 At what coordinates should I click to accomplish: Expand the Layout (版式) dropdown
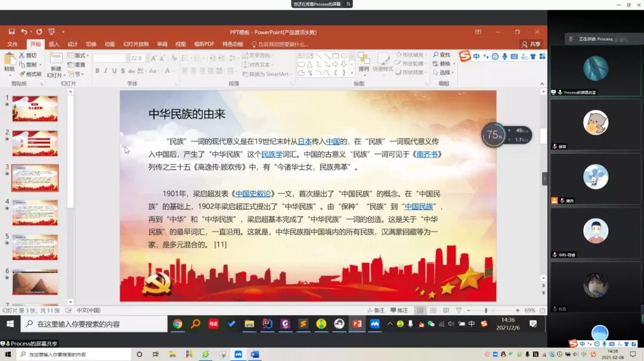point(78,55)
